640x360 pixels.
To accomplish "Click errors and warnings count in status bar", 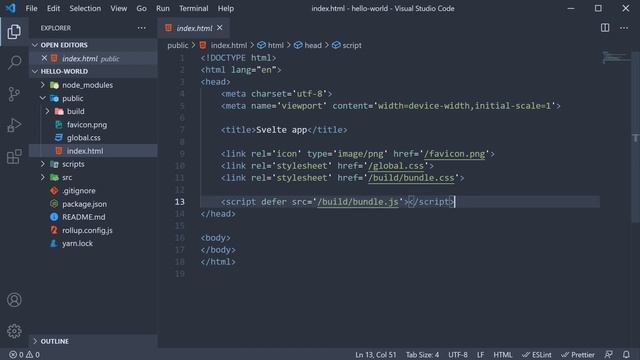I will tap(24, 354).
